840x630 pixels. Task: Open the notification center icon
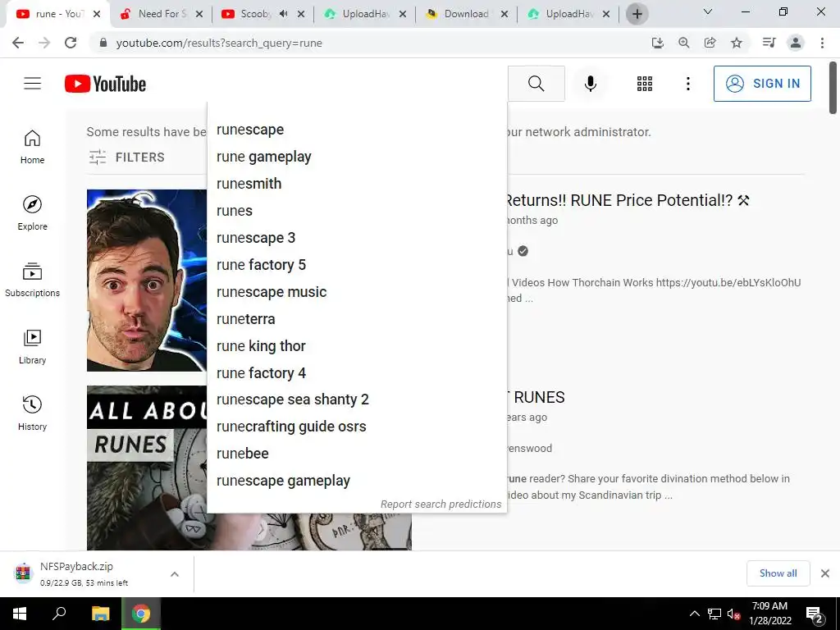pyautogui.click(x=815, y=614)
